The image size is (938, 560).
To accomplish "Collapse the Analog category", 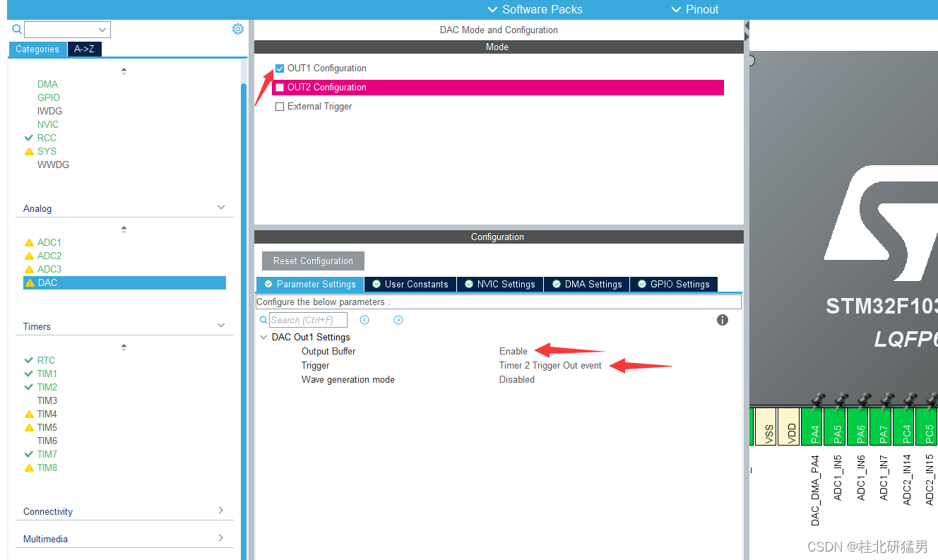I will coord(221,208).
